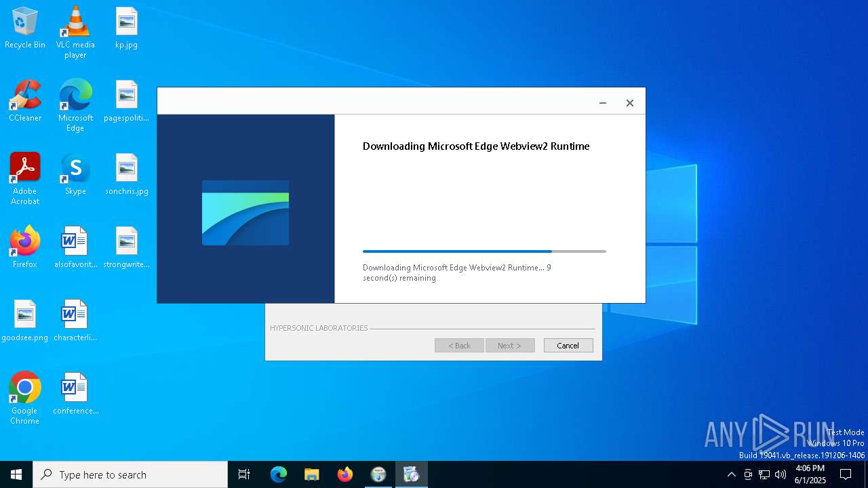The width and height of the screenshot is (868, 488).
Task: Click the Downloading Microsoft Edge Webview2 Runtime heading
Action: click(476, 146)
